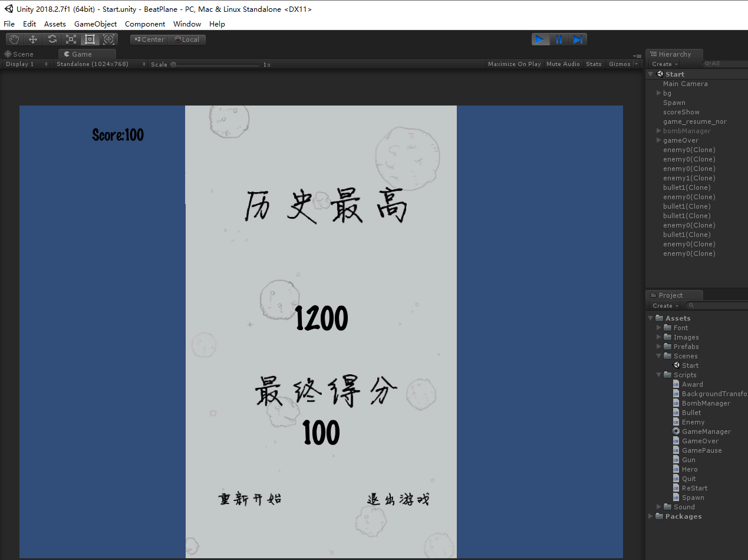This screenshot has height=560, width=748.
Task: Toggle the Stats overlay
Action: pyautogui.click(x=594, y=64)
